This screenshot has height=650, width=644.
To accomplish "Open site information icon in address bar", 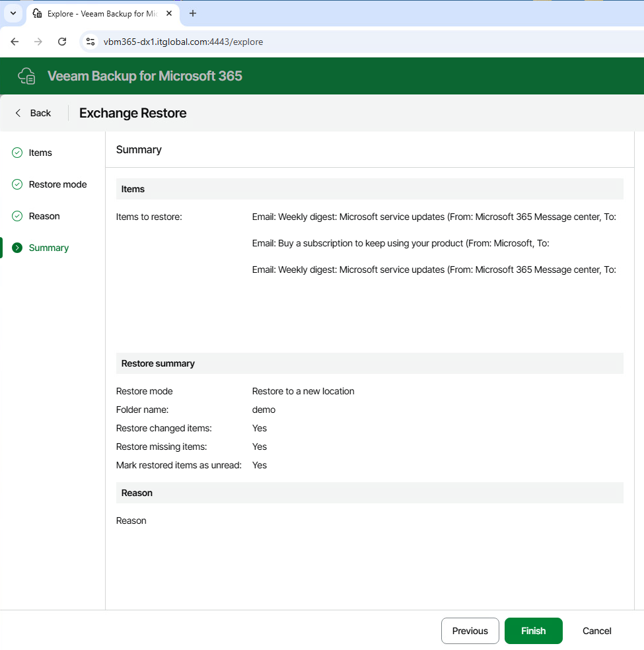I will (90, 42).
